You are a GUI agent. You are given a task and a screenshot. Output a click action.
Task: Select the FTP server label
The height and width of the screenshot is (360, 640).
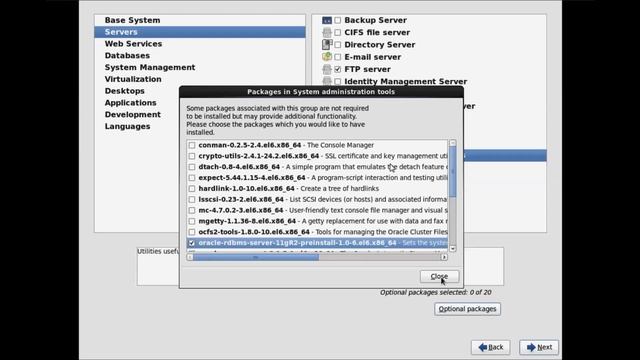tap(367, 69)
